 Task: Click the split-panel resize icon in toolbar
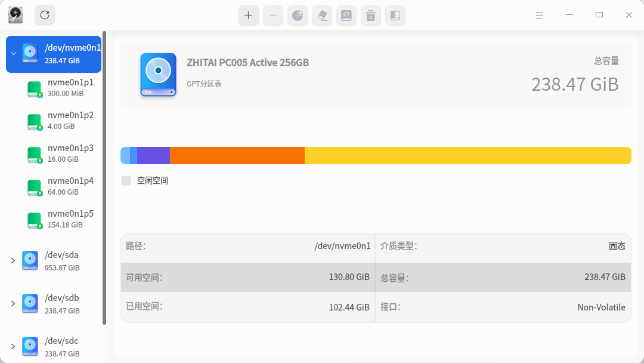(395, 16)
